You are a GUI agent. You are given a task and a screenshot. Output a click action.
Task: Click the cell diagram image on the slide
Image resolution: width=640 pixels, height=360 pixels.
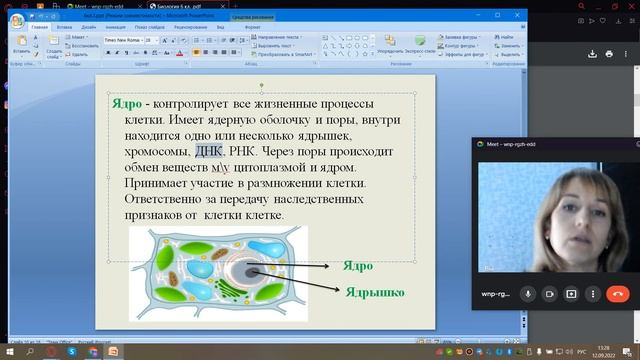(218, 273)
